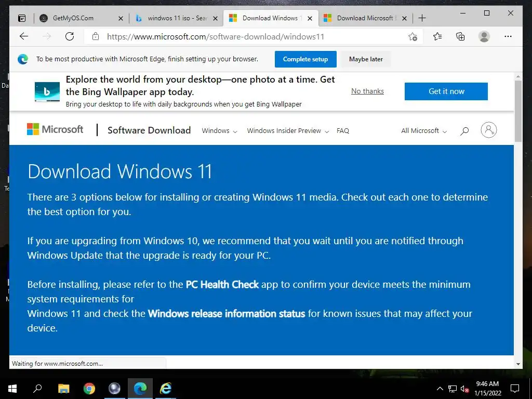View site lock information

pos(96,36)
